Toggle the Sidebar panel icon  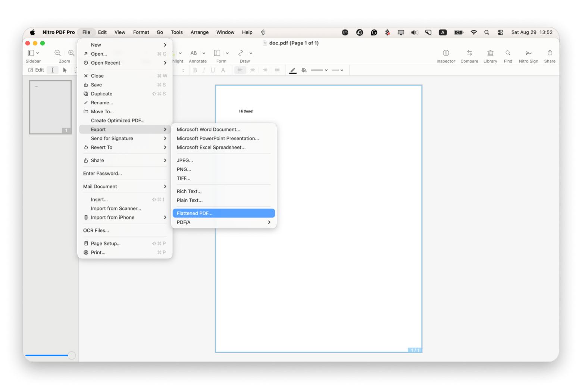pos(31,53)
